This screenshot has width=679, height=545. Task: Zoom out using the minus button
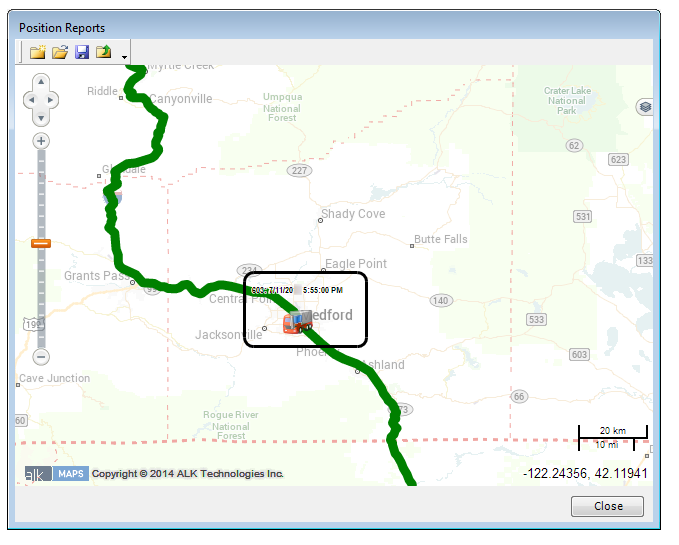point(41,357)
